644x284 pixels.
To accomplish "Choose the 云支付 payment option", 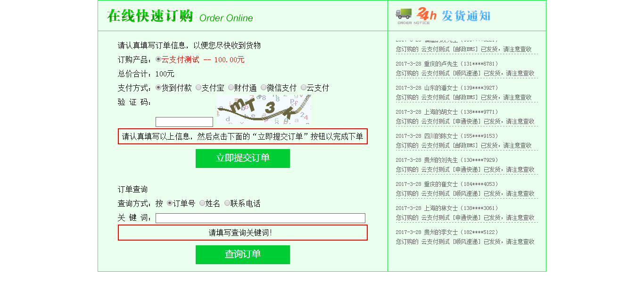I will pos(304,87).
